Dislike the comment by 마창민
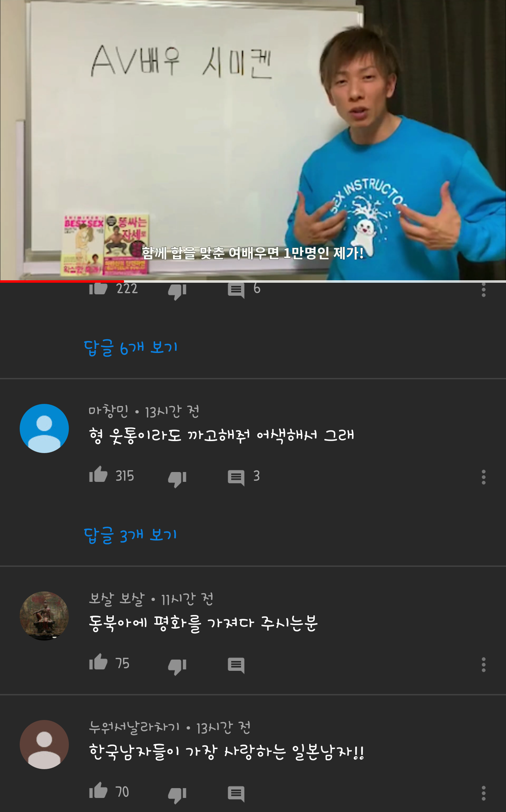Screen dimensions: 506x812 click(177, 479)
